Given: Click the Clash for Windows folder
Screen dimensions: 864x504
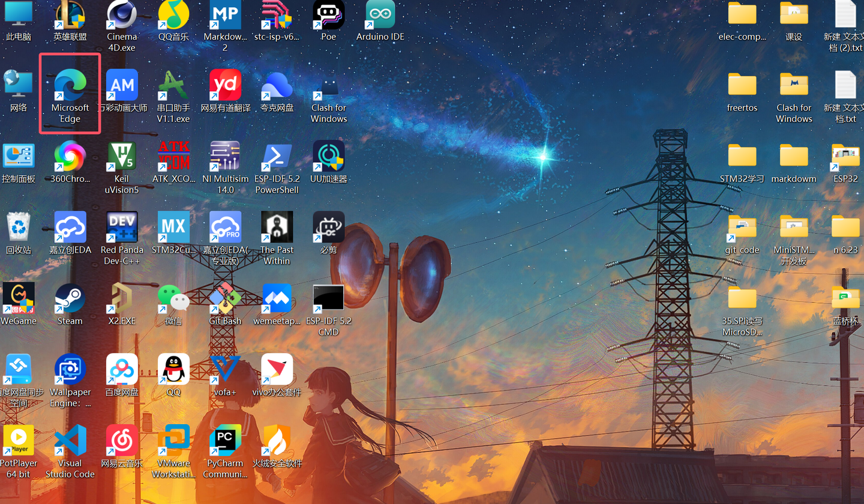Looking at the screenshot, I should [794, 85].
